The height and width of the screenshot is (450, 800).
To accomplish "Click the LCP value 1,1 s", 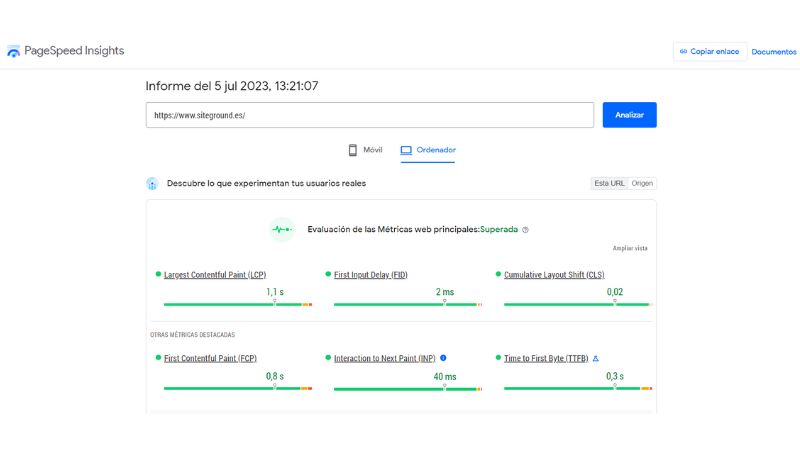I will 274,292.
